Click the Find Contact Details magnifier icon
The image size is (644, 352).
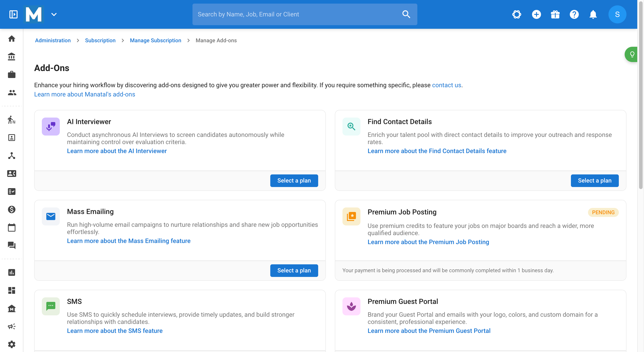pyautogui.click(x=351, y=126)
